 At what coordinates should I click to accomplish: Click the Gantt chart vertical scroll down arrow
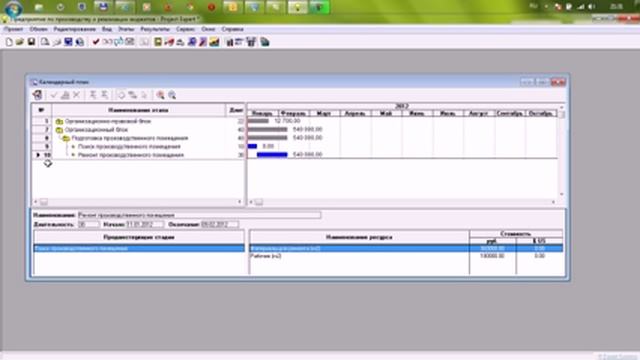(562, 195)
